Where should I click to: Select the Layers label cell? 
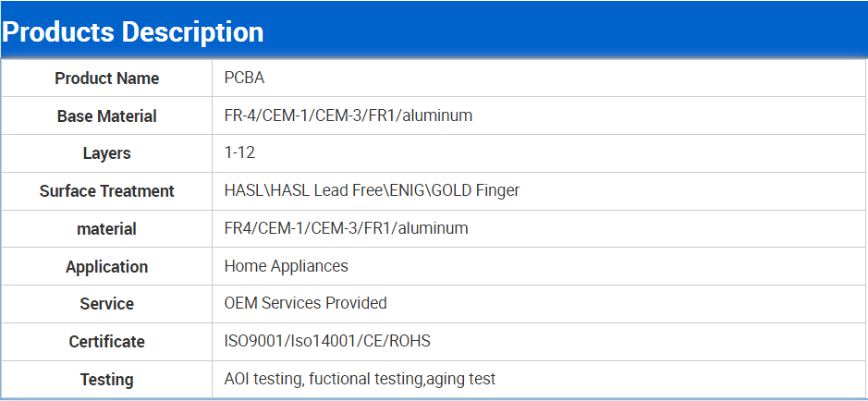tap(107, 153)
